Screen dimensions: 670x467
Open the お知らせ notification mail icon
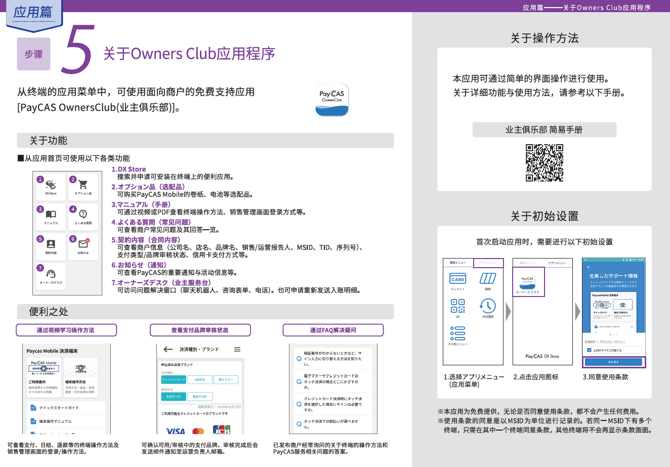(x=83, y=244)
